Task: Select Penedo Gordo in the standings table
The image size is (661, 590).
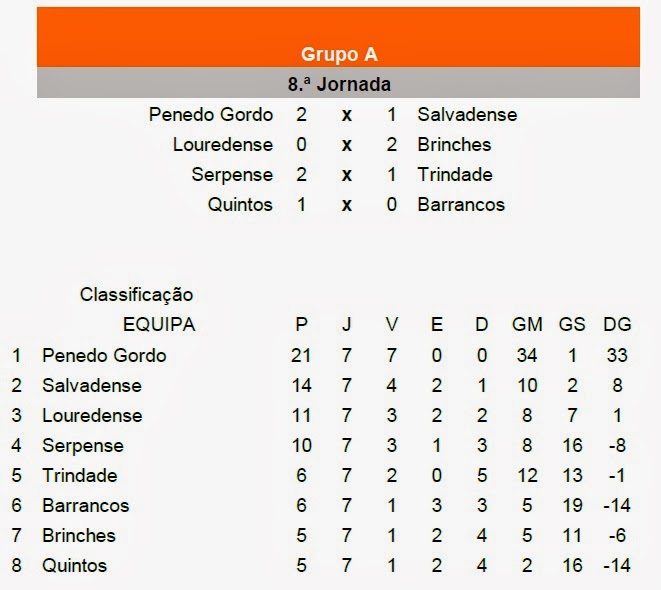Action: click(104, 355)
